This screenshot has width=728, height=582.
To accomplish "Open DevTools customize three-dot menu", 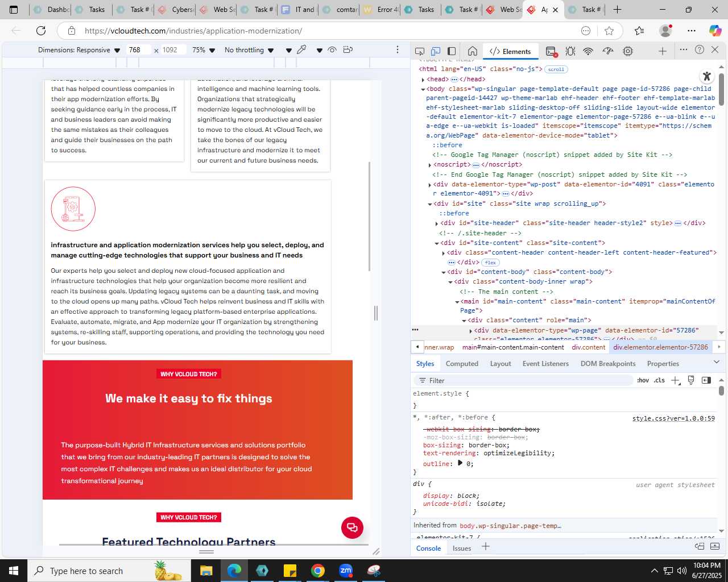I will coord(684,49).
